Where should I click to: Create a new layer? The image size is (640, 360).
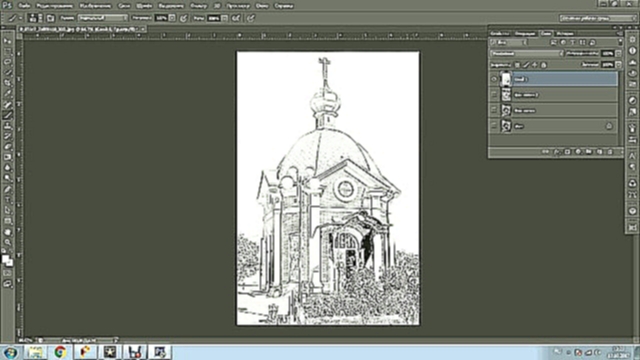click(x=599, y=152)
